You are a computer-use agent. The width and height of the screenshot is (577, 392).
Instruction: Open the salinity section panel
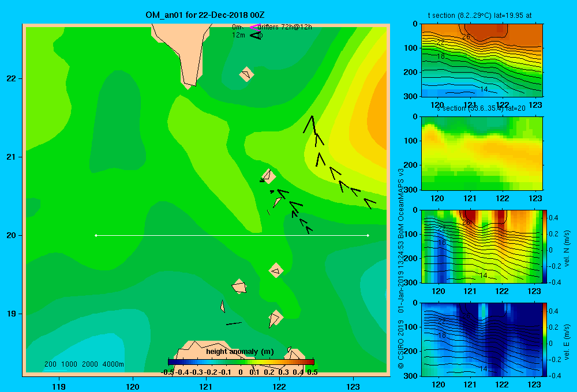pyautogui.click(x=482, y=153)
